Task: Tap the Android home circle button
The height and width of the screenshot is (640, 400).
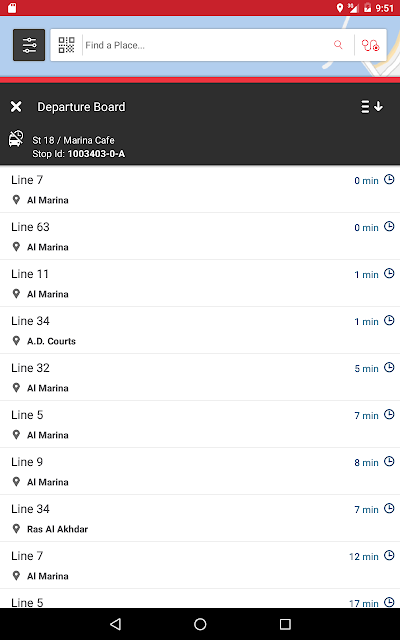Action: pyautogui.click(x=200, y=624)
